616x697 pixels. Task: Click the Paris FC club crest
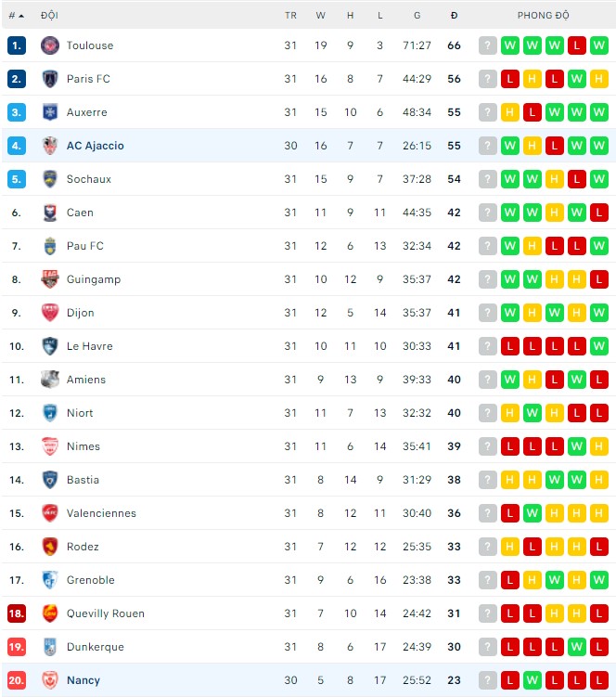50,79
